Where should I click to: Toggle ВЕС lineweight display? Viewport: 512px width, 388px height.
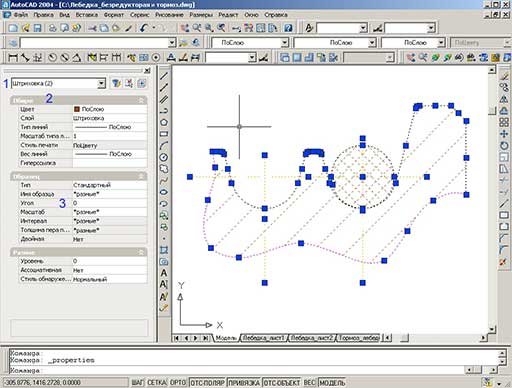pos(310,382)
